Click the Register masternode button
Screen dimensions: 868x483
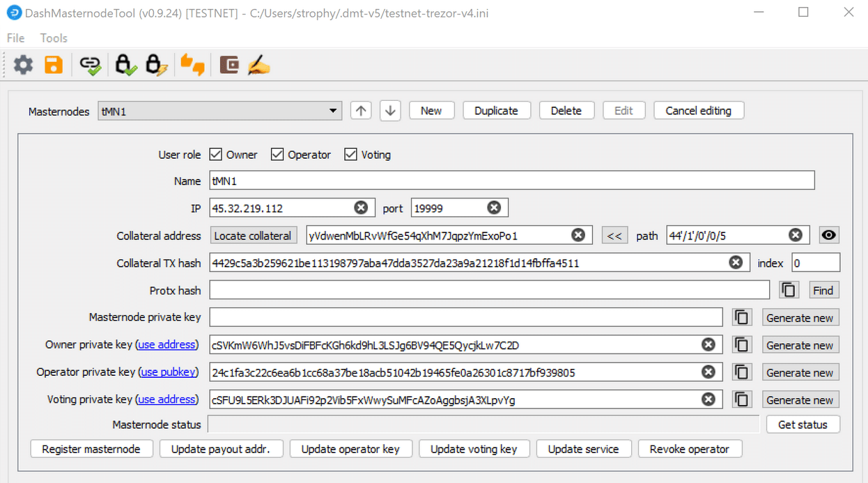[x=91, y=449]
